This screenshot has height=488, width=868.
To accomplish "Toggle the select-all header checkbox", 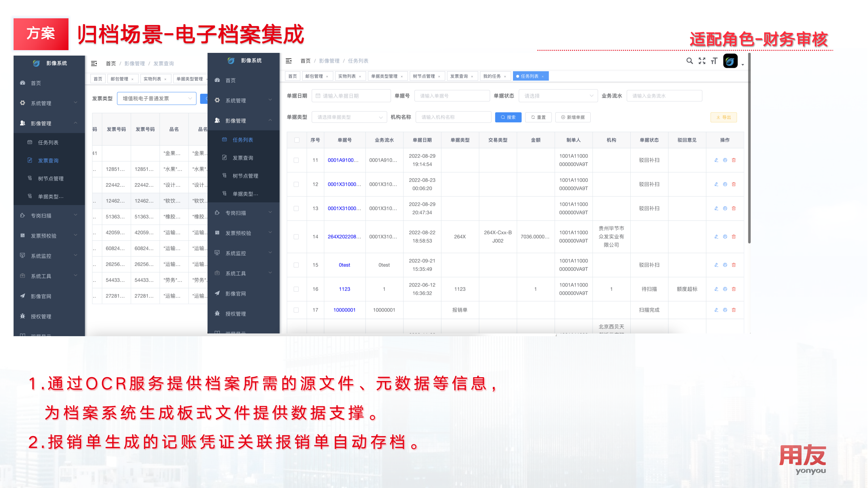I will coord(297,140).
